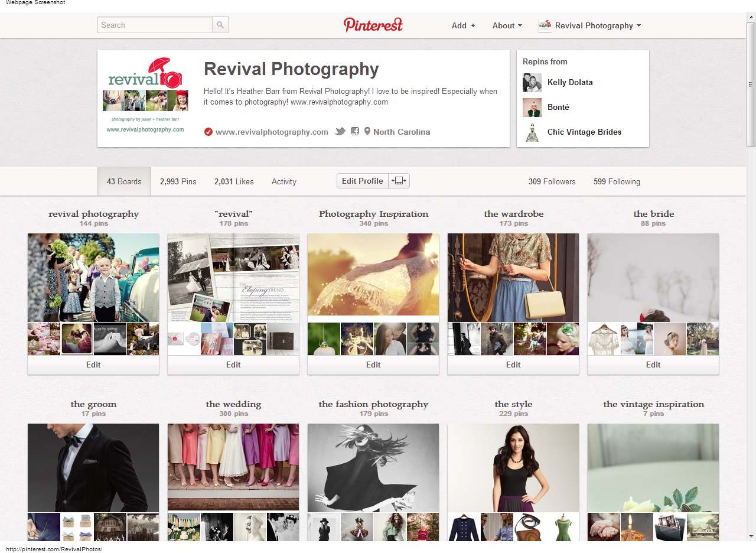Open Chic Vintage Brides name link
Viewport: 756px width, 553px height.
584,132
